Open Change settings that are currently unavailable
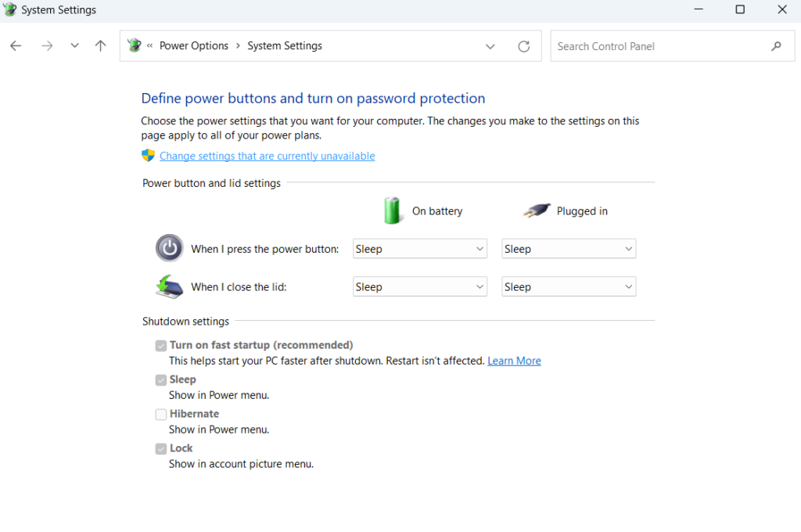Viewport: 801px width, 532px height. point(268,156)
